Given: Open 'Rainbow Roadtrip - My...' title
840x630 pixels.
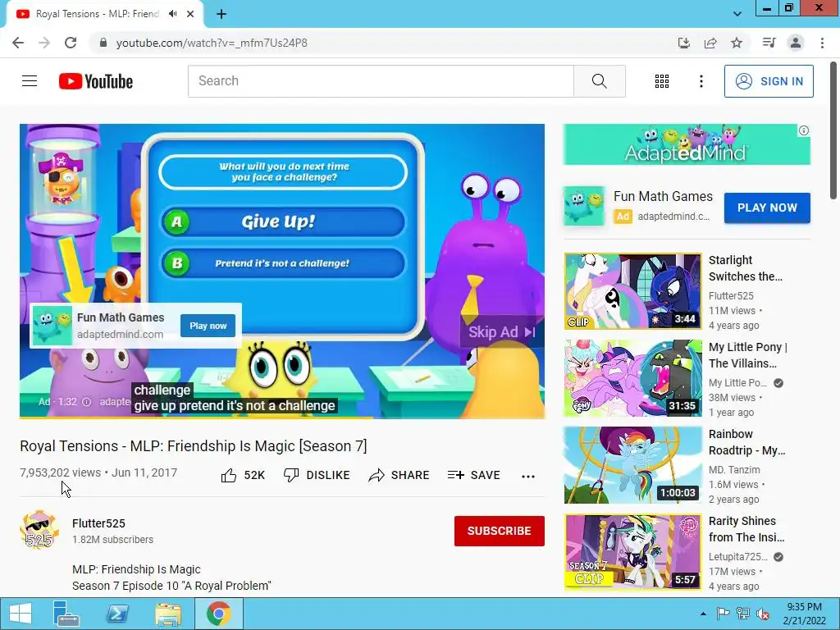Looking at the screenshot, I should [x=747, y=442].
